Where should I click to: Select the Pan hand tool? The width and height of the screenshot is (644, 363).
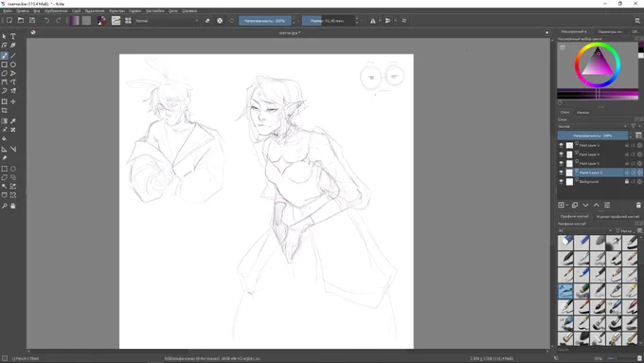click(13, 206)
